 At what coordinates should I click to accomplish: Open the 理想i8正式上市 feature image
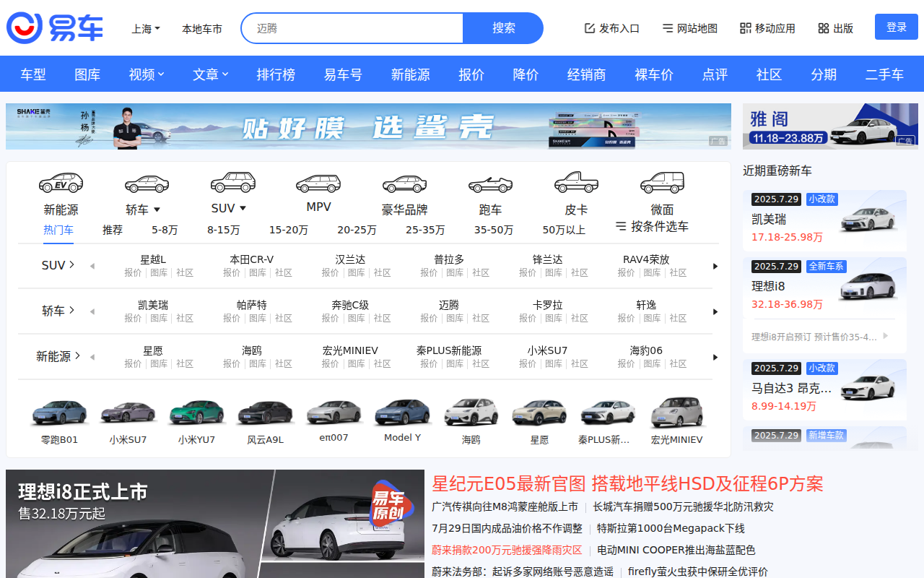click(215, 524)
